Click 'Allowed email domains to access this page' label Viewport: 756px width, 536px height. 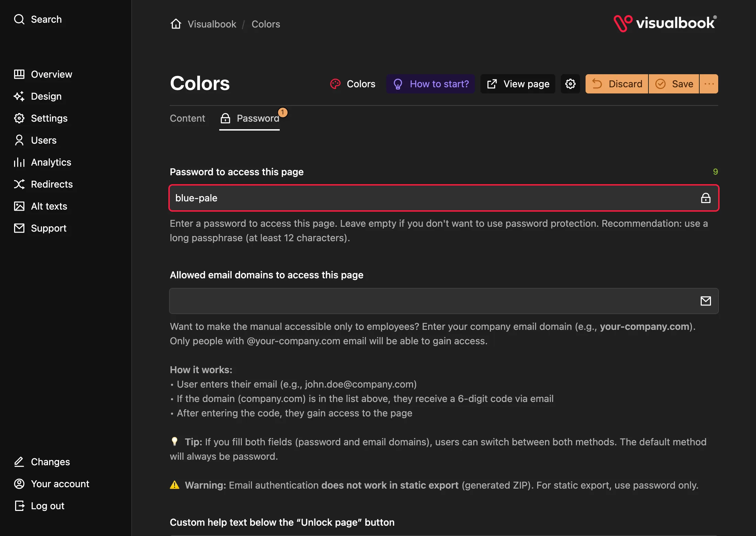click(x=267, y=275)
